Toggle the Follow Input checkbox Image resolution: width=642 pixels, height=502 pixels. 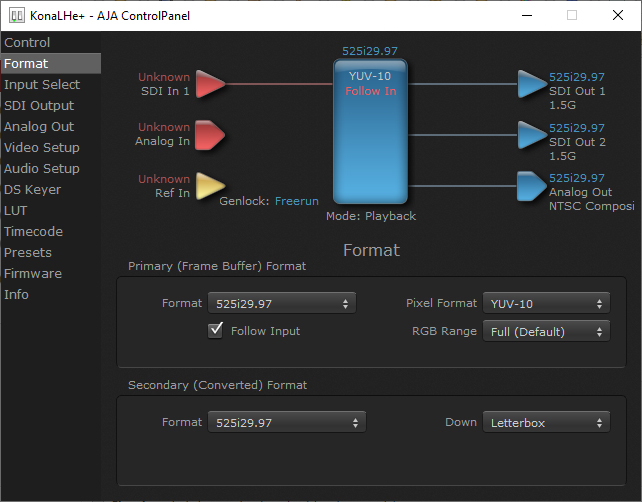click(215, 330)
